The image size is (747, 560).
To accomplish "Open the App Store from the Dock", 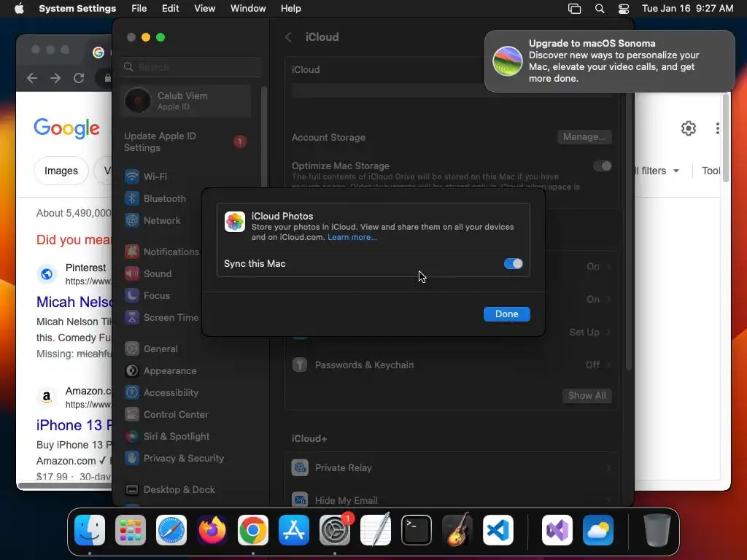I will click(294, 530).
